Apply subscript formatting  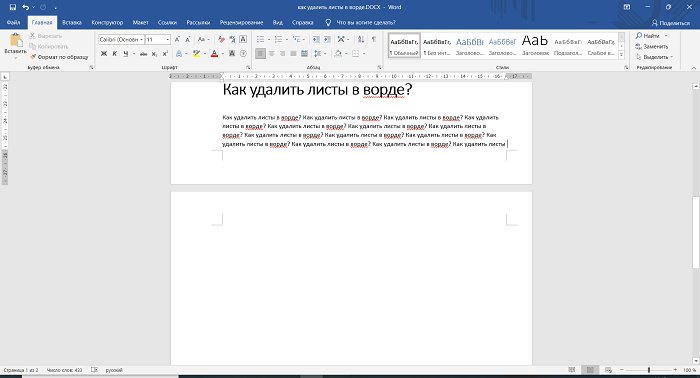point(154,54)
